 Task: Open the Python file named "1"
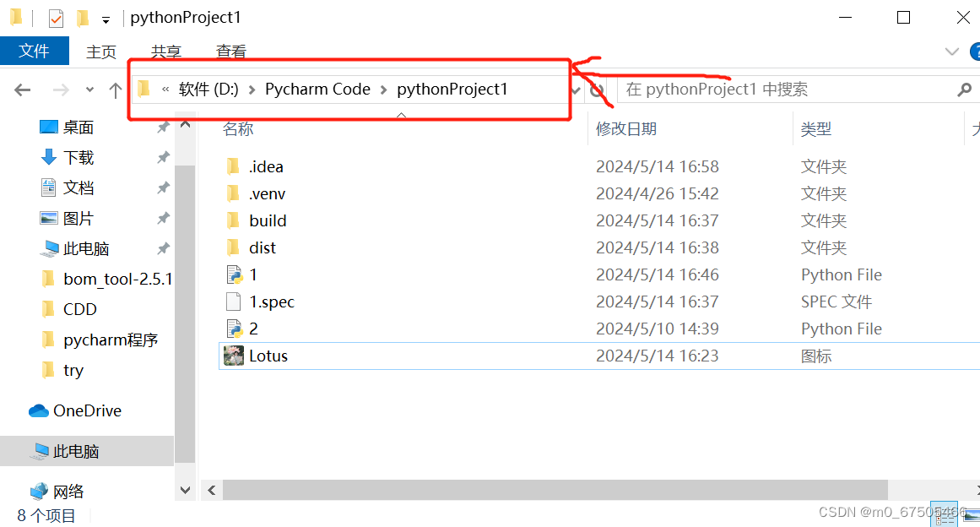click(x=253, y=274)
